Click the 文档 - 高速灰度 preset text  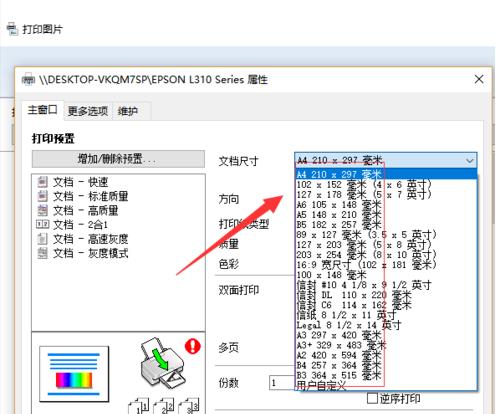(x=90, y=239)
